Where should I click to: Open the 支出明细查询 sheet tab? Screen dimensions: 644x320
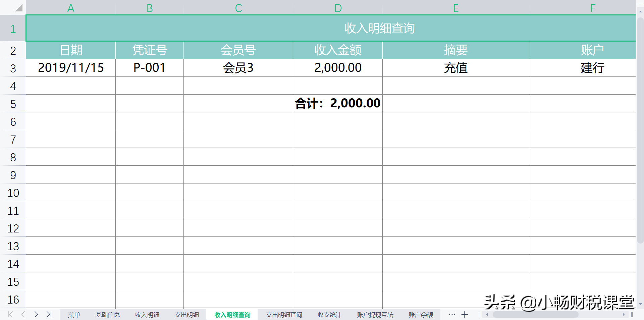click(x=283, y=315)
